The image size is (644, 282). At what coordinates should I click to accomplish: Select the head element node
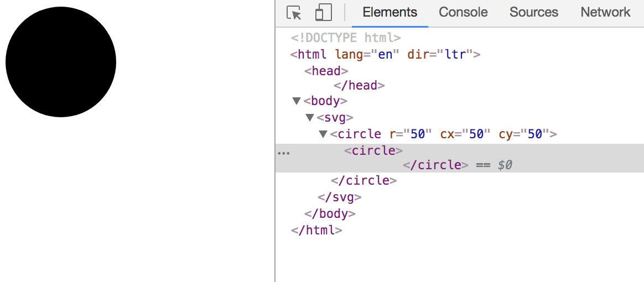[326, 71]
